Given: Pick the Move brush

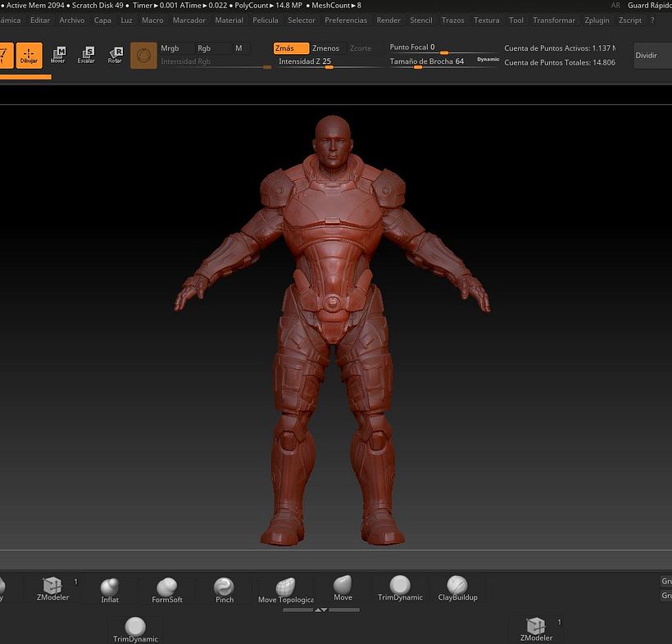Looking at the screenshot, I should [x=343, y=588].
